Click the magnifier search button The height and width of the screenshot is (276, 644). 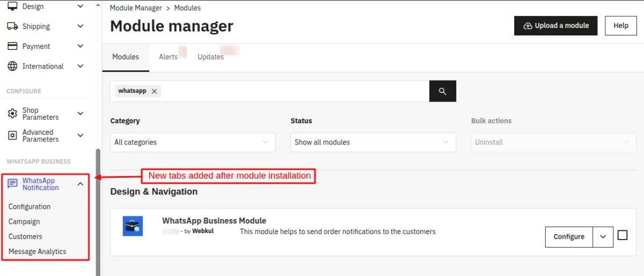[443, 91]
